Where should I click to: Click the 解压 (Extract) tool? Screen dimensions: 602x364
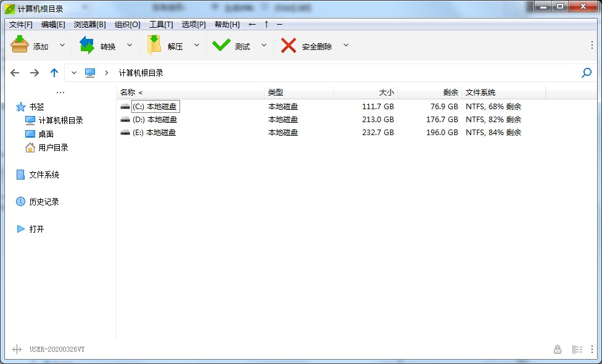[x=171, y=44]
